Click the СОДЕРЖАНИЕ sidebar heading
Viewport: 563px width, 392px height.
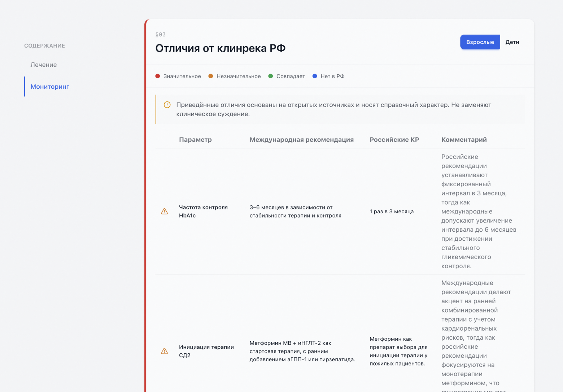(45, 46)
